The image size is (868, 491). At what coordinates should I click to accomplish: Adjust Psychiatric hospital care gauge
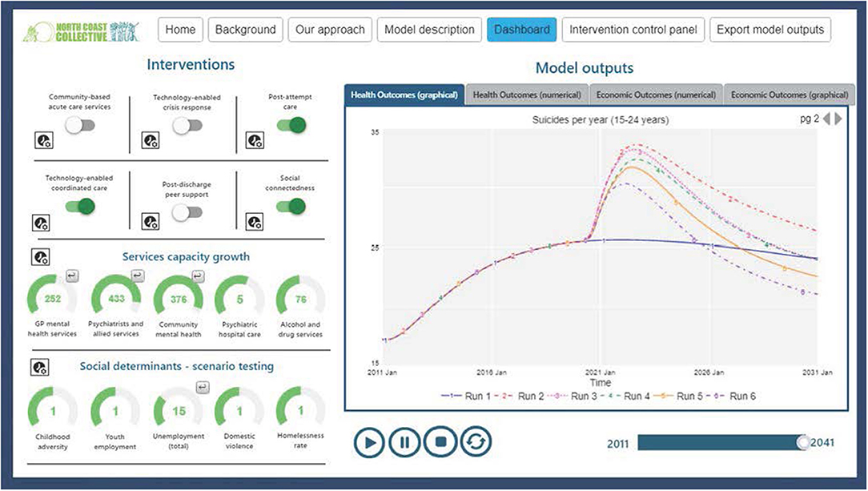239,296
